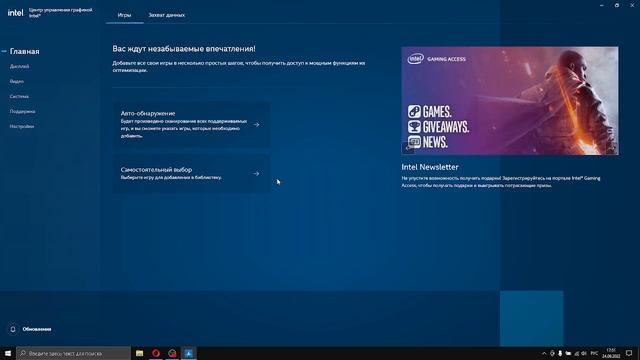The height and width of the screenshot is (360, 640).
Task: Click the Intel logo in the header
Action: tap(16, 13)
